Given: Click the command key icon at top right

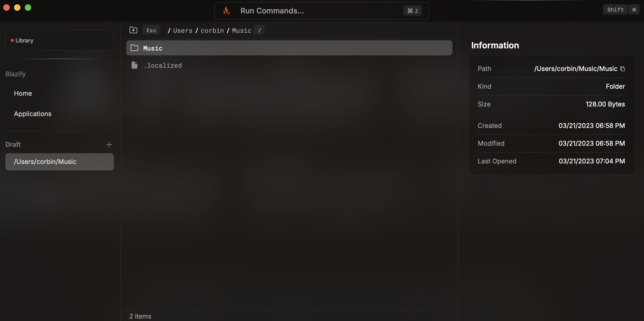Looking at the screenshot, I should click(x=634, y=10).
